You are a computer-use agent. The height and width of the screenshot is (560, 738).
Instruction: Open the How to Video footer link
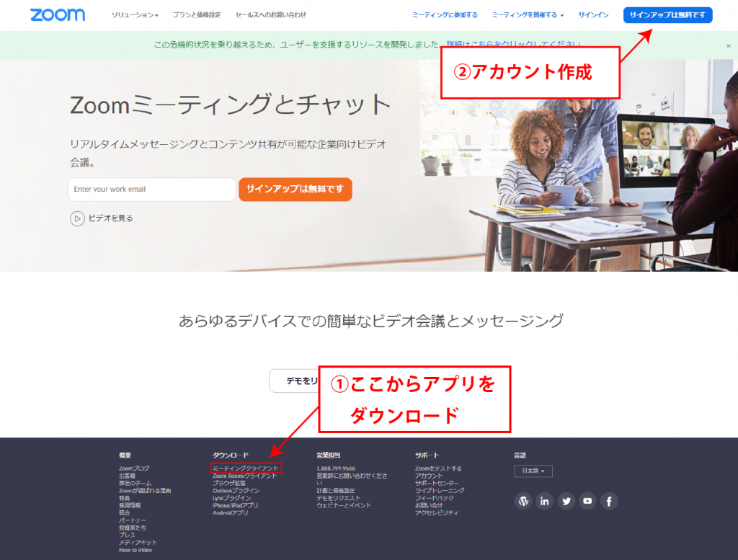[135, 550]
